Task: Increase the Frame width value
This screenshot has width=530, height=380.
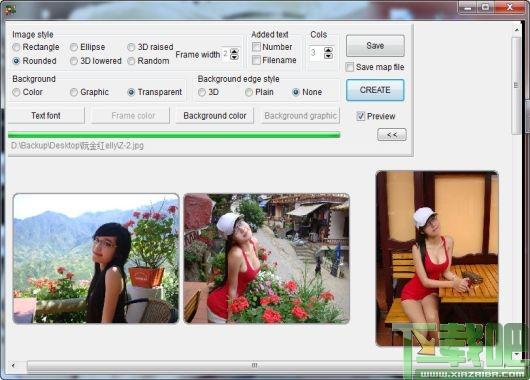Action: (x=234, y=51)
